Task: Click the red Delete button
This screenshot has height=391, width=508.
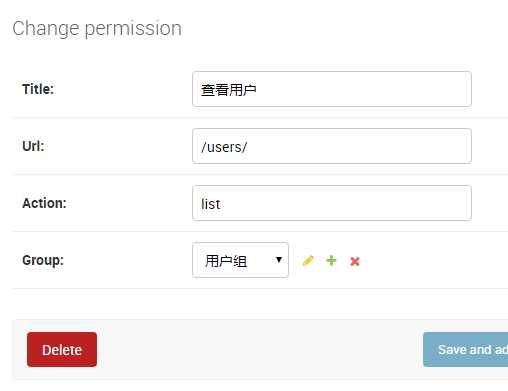Action: pyautogui.click(x=62, y=350)
